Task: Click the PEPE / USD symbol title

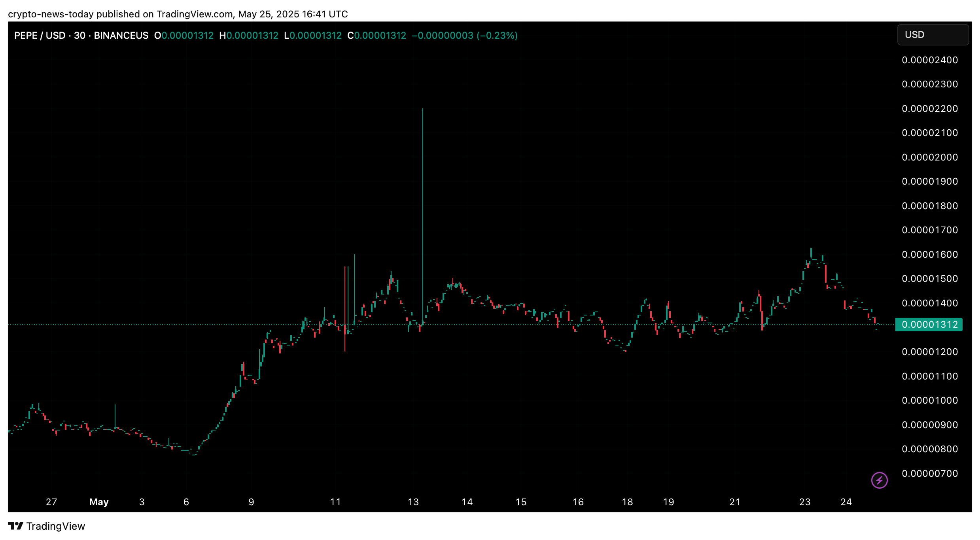Action: 81,36
